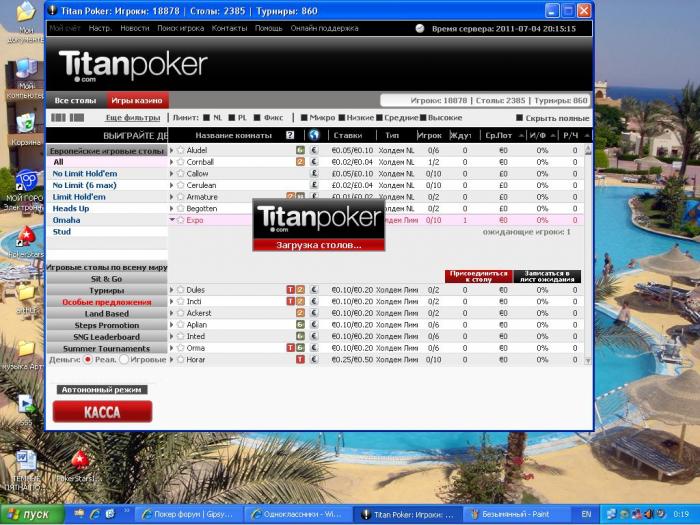The width and height of the screenshot is (700, 525).
Task: Expand the Ackerst row arrow
Action: click(x=172, y=313)
